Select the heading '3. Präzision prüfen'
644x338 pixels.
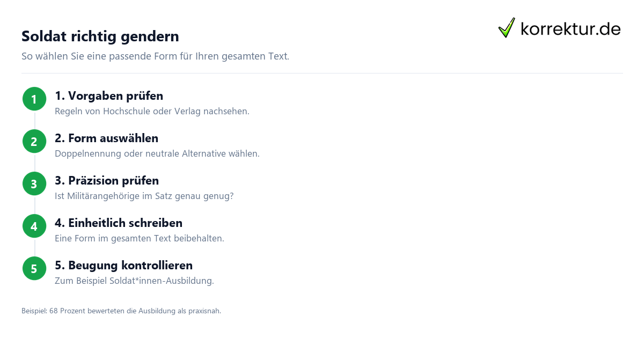pos(107,180)
